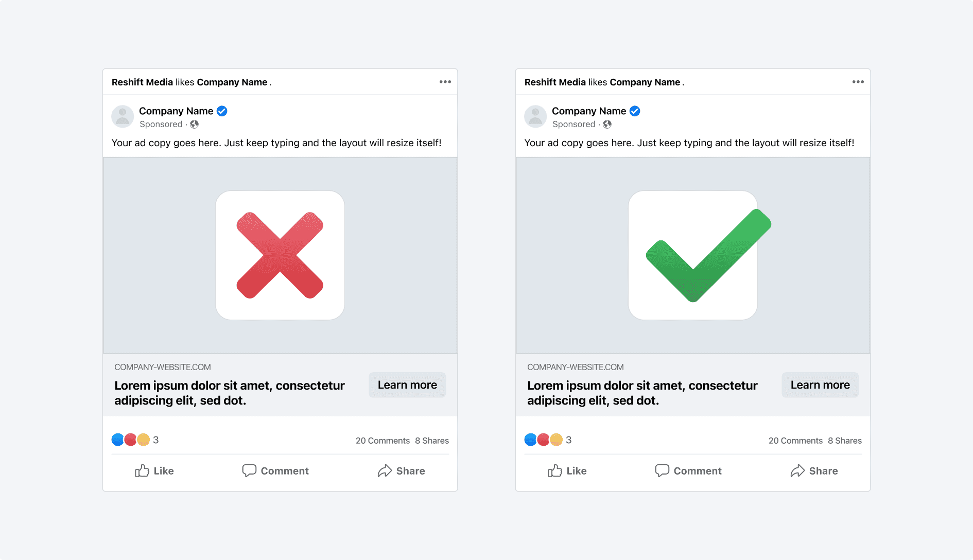Image resolution: width=973 pixels, height=560 pixels.
Task: Click the blue thumbs-up reaction icon
Action: point(117,440)
